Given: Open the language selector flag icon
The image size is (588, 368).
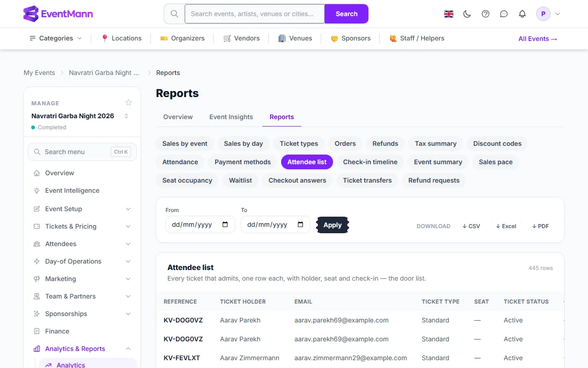Looking at the screenshot, I should pos(449,14).
